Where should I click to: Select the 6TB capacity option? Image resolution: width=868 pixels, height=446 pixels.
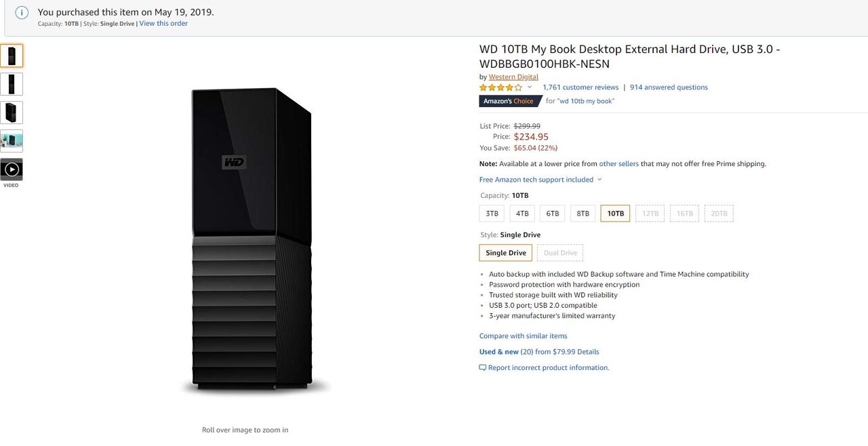[553, 214]
